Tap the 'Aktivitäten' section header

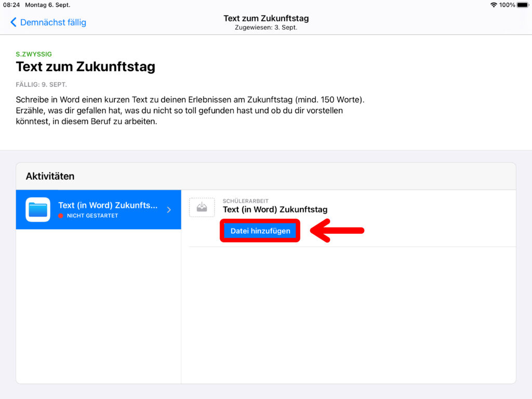coord(50,176)
